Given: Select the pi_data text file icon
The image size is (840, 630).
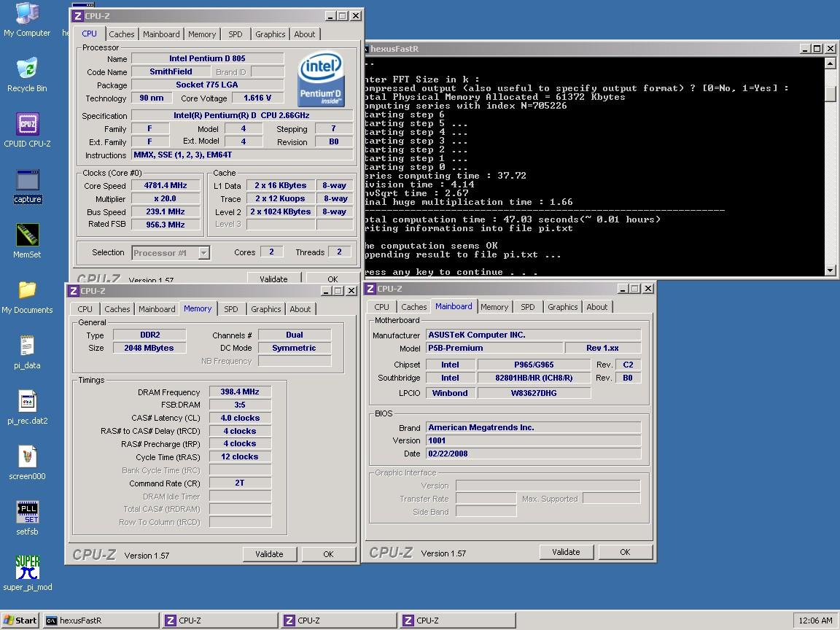Looking at the screenshot, I should (x=27, y=352).
